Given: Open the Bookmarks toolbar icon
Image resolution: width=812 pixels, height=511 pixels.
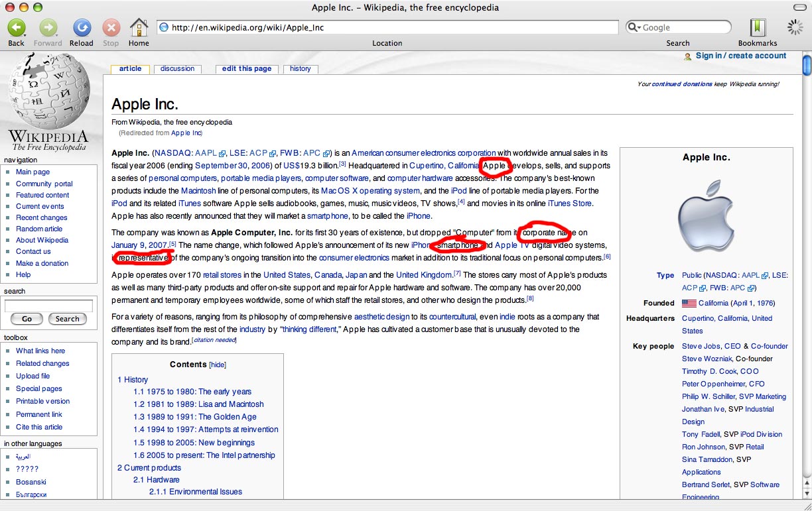Looking at the screenshot, I should pos(758,28).
